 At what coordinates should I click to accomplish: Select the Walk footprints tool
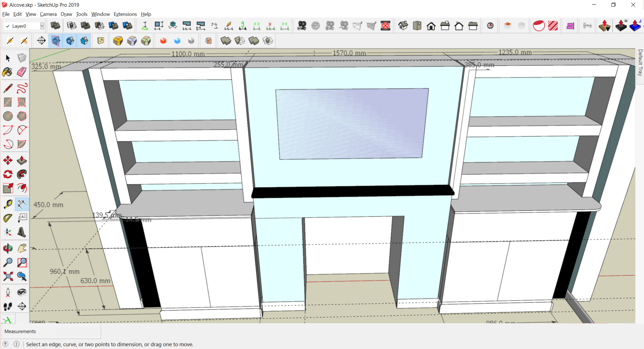pyautogui.click(x=8, y=306)
